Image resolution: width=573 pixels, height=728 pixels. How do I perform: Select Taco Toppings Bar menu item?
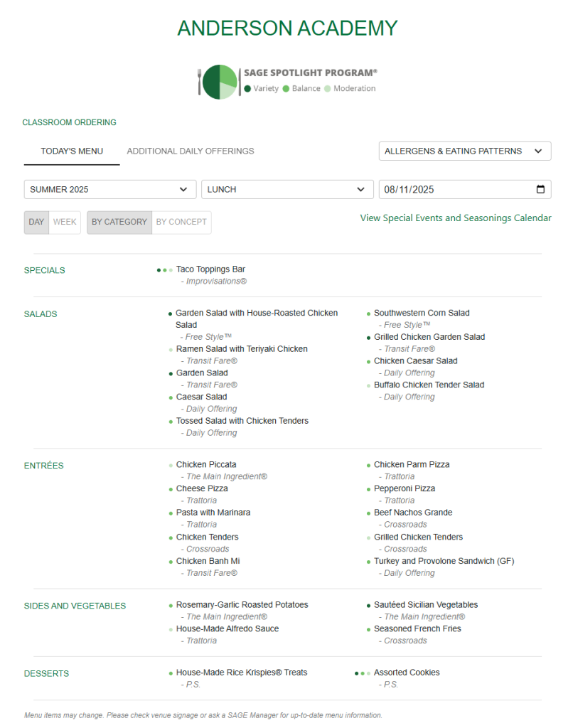[x=210, y=269]
